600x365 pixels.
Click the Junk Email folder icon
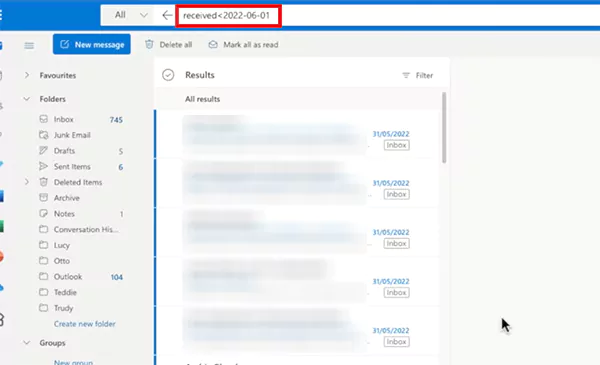[x=44, y=135]
